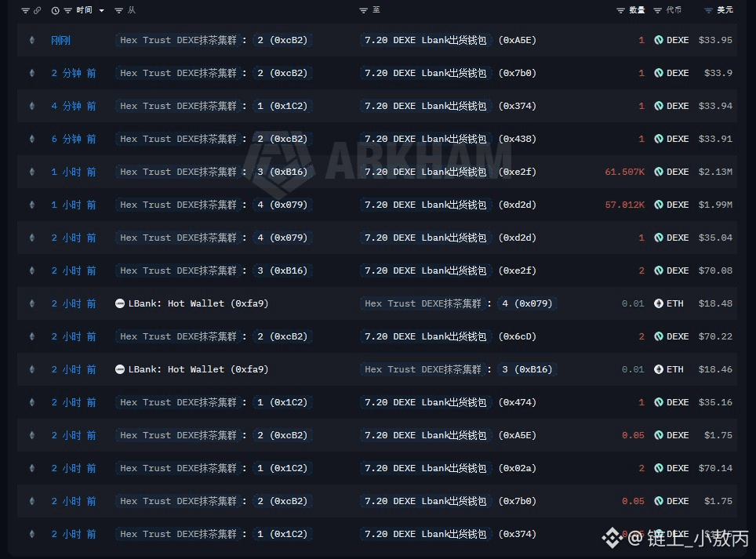
Task: Click sender address 3 (0xB16) in the 61.507K row
Action: (282, 172)
